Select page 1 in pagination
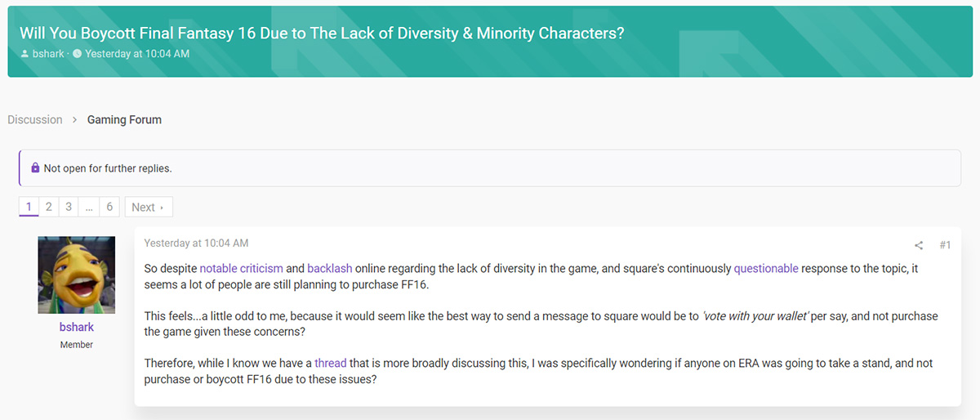Image resolution: width=980 pixels, height=420 pixels. (x=29, y=207)
